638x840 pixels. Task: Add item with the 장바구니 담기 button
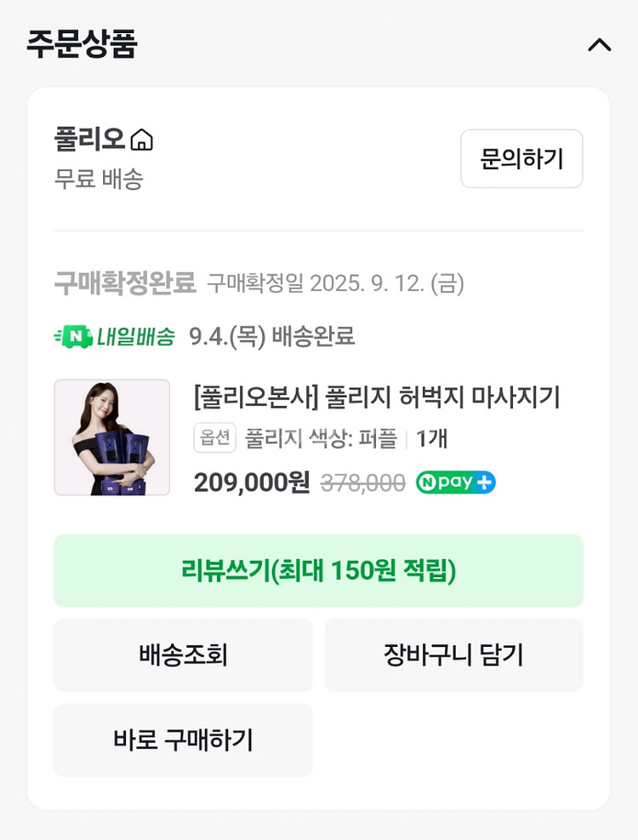click(453, 655)
